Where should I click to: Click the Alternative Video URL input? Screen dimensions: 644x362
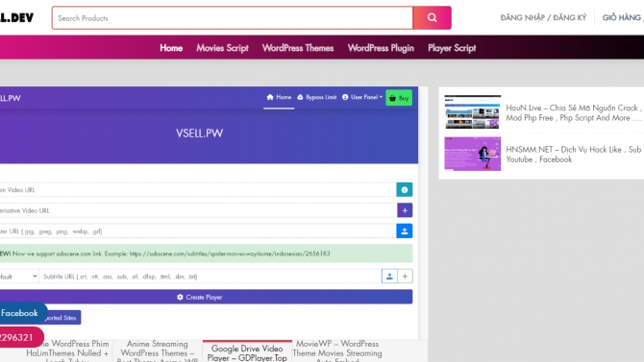click(198, 210)
